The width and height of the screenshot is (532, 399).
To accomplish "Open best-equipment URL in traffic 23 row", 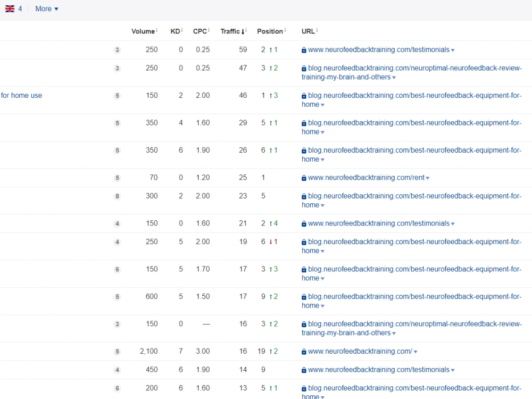I will point(412,201).
